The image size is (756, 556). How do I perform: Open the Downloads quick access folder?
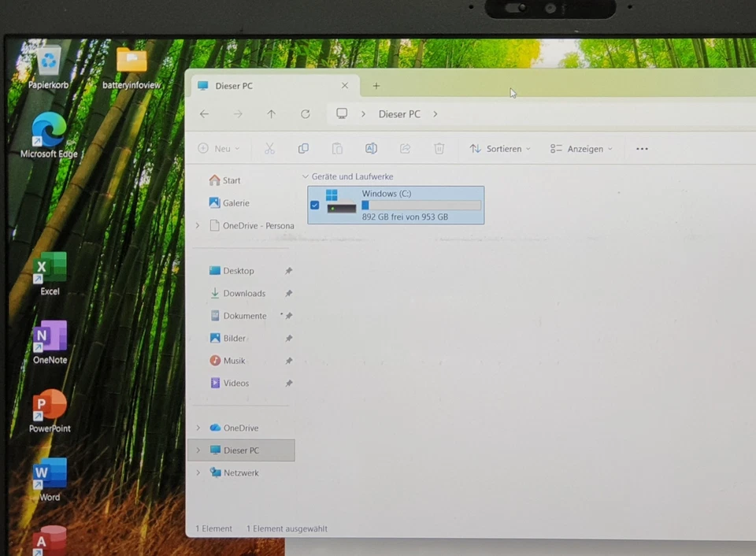coord(238,293)
